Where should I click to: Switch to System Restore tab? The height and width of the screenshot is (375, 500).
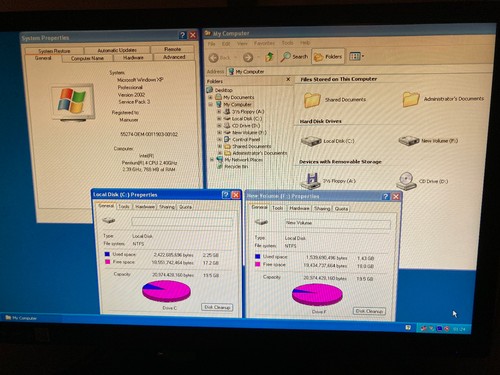pos(54,51)
